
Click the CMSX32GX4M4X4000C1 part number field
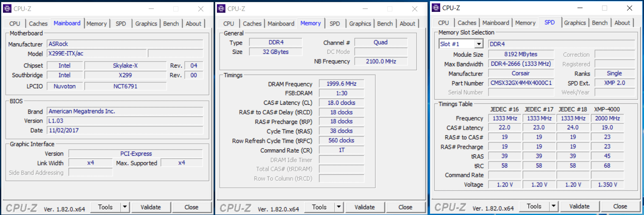pos(521,83)
